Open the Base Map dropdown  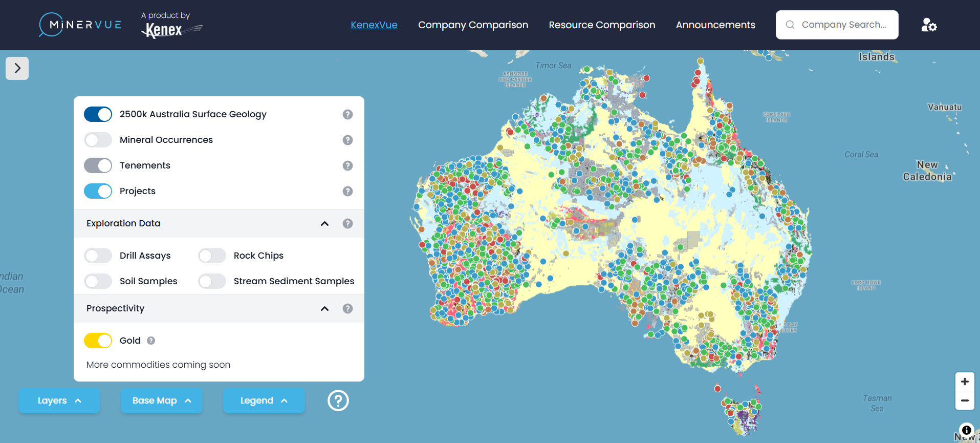161,400
